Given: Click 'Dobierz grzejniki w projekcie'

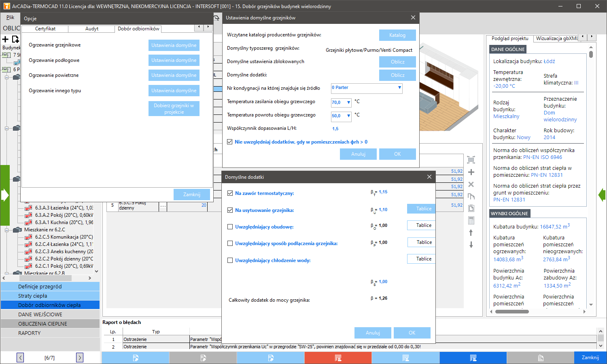Looking at the screenshot, I should (174, 109).
